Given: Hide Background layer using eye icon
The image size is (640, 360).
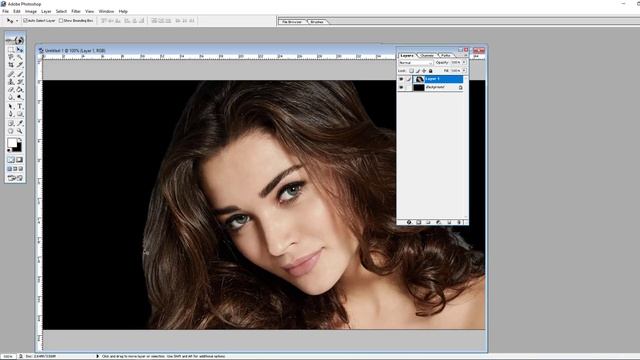Looking at the screenshot, I should pos(401,87).
